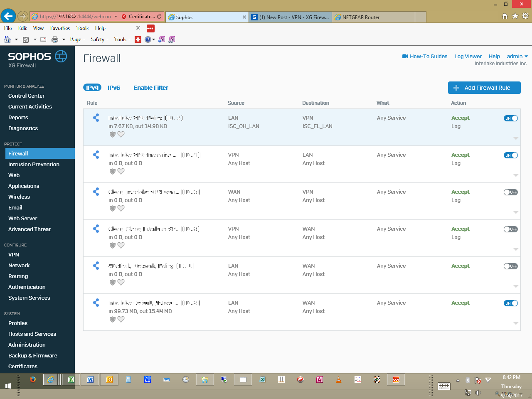532x399 pixels.
Task: Open the Windows Start button
Action: [8, 386]
